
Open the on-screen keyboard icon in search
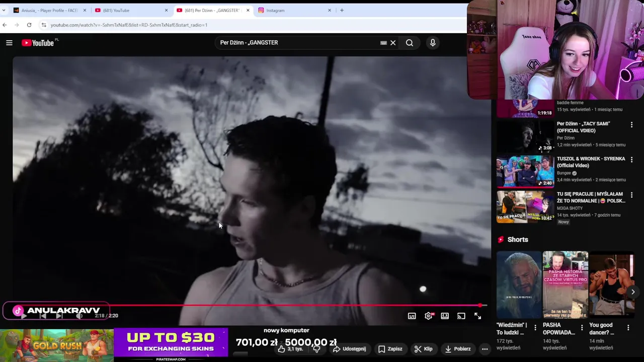click(383, 43)
